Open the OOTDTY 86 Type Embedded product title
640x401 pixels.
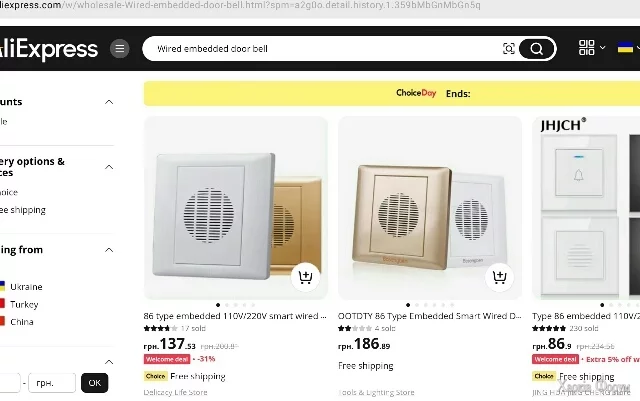coord(429,315)
